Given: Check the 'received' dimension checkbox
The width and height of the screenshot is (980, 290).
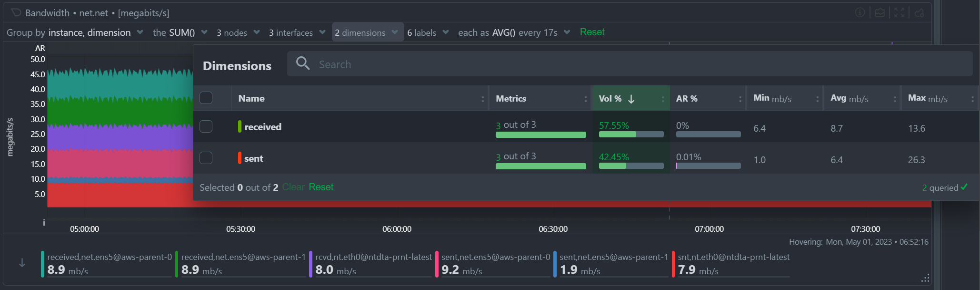Looking at the screenshot, I should pos(206,126).
